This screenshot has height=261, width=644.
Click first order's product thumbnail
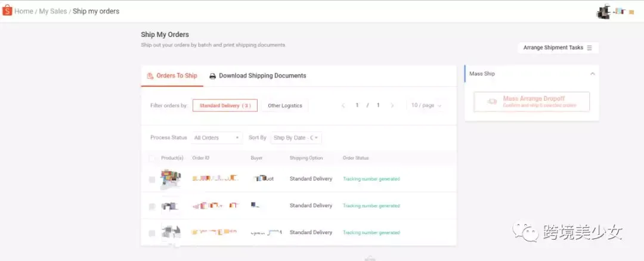(171, 179)
